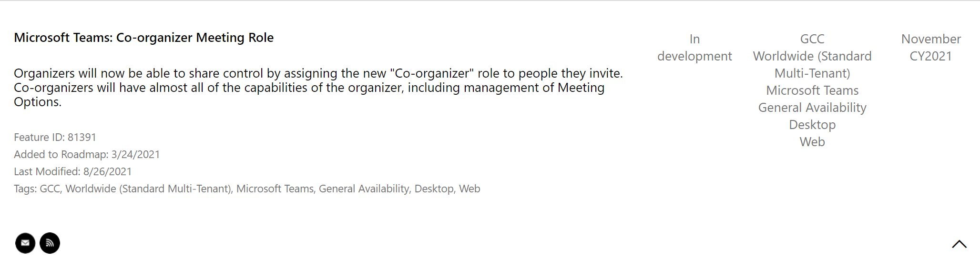
Task: Select Microsoft Teams in the right tags column
Action: point(812,90)
